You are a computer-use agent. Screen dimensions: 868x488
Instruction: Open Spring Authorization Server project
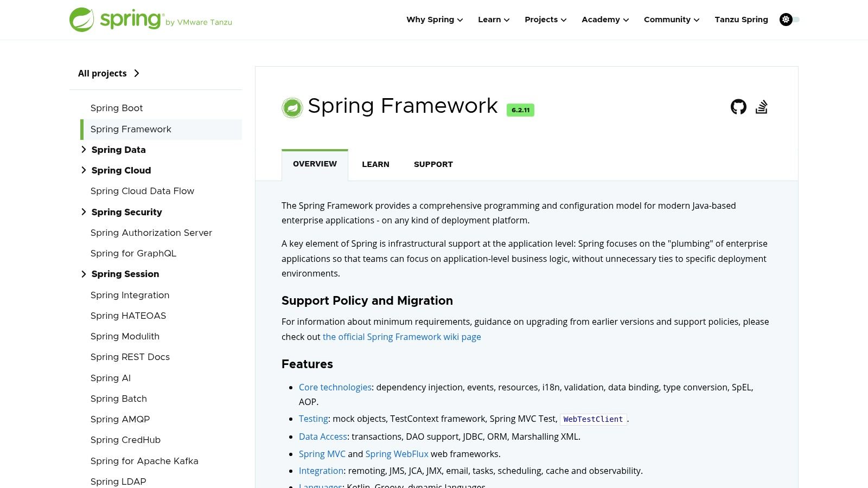tap(151, 233)
